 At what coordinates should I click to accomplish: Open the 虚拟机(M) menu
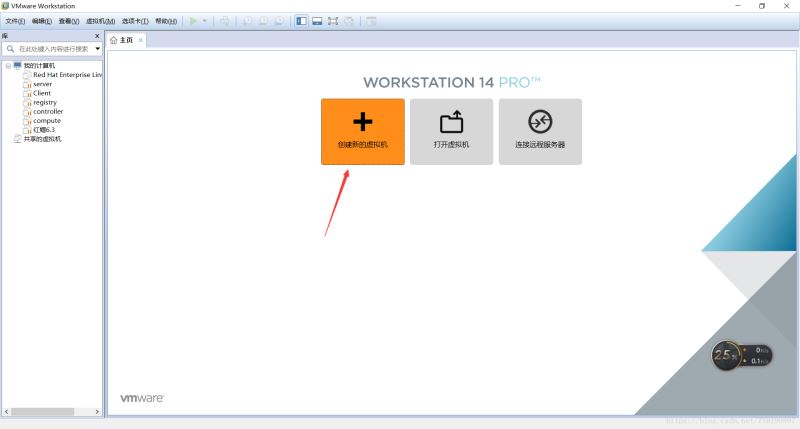pos(101,21)
